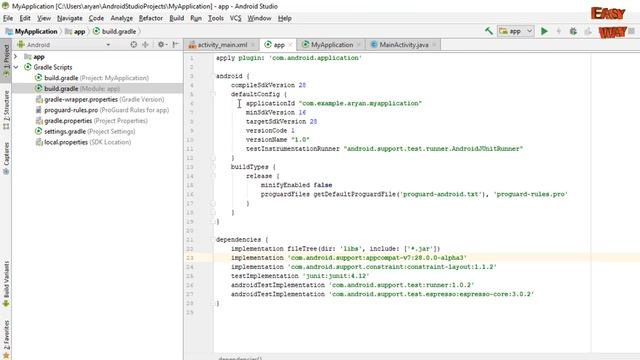This screenshot has width=640, height=360.
Task: Select proguard-rules.pro file
Action: (x=102, y=110)
